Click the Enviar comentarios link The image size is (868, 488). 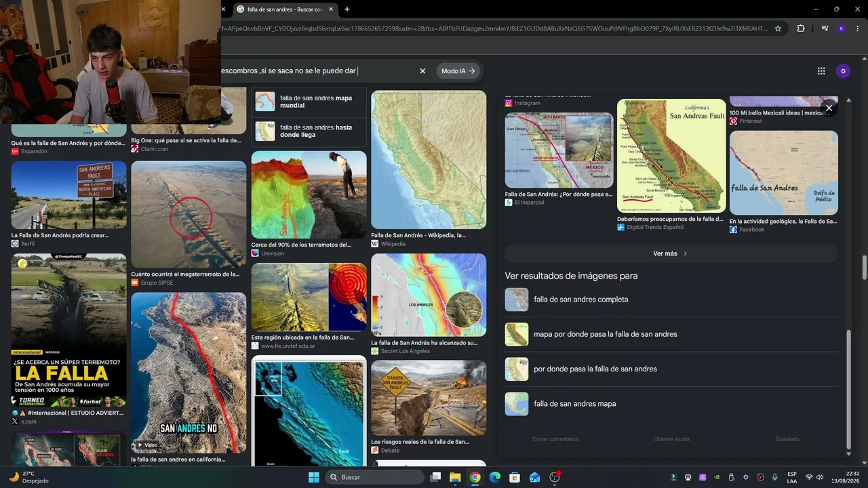(x=555, y=439)
